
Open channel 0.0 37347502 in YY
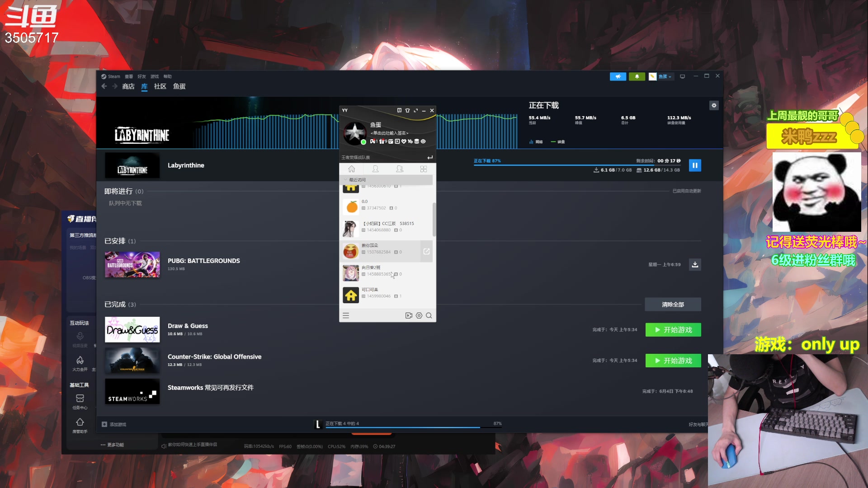click(x=386, y=207)
